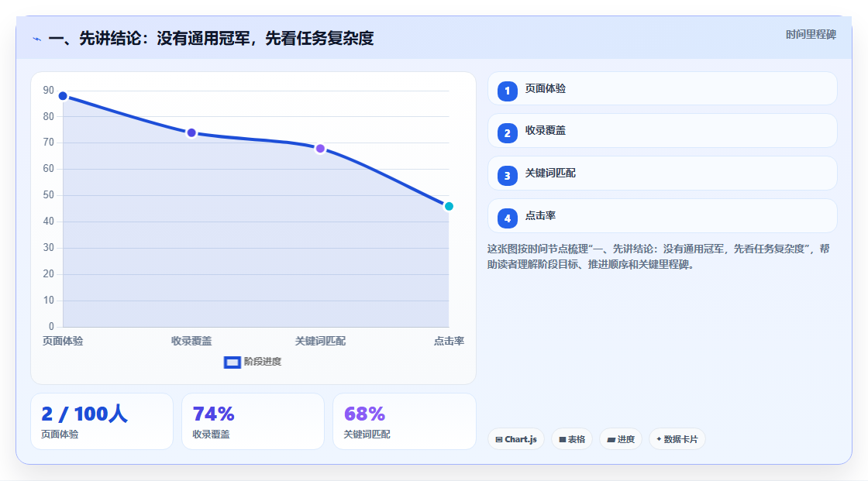The image size is (868, 481).
Task: Open the 关键词匹配 milestone row
Action: (x=662, y=174)
